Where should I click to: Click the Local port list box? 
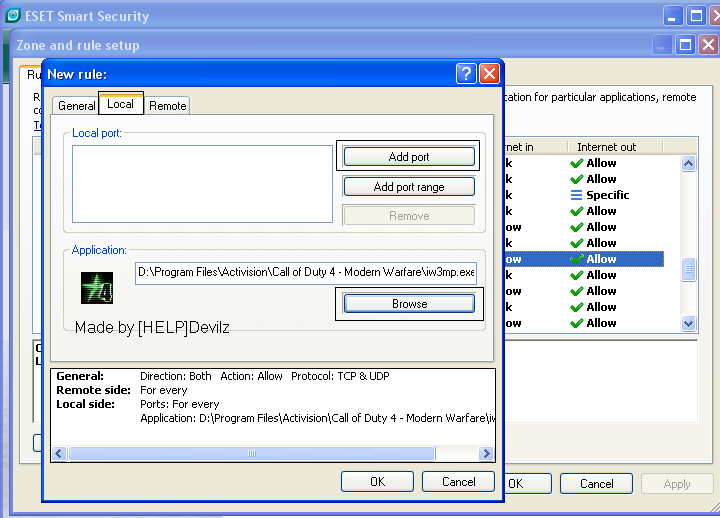(202, 184)
